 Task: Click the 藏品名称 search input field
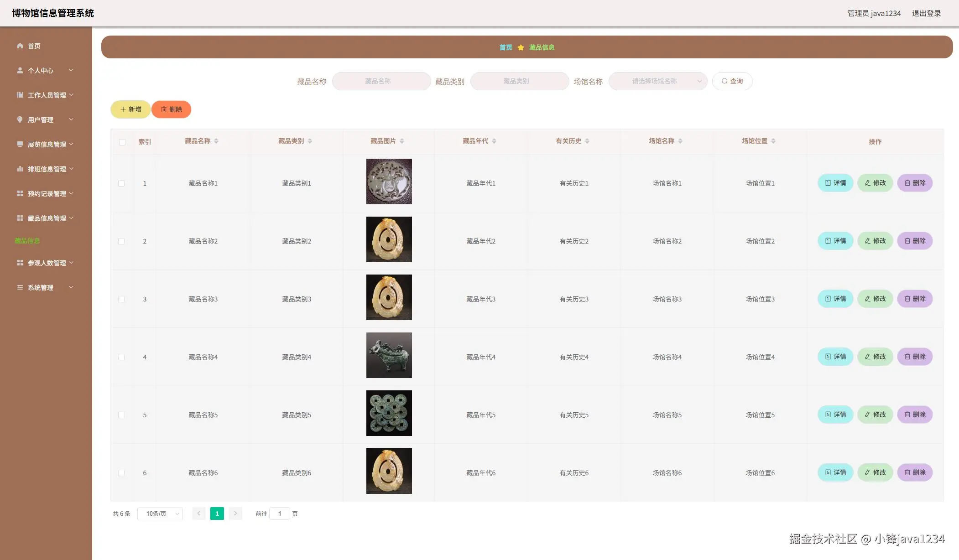tap(381, 81)
